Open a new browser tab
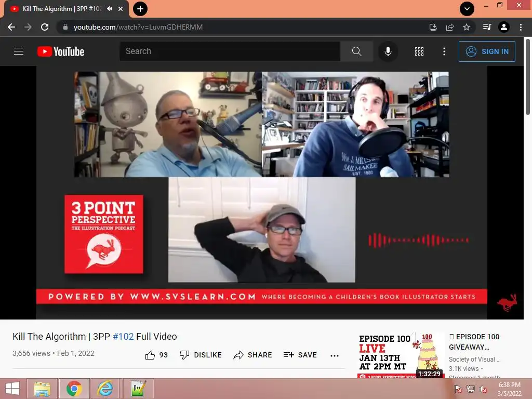Image resolution: width=532 pixels, height=399 pixels. pos(140,9)
